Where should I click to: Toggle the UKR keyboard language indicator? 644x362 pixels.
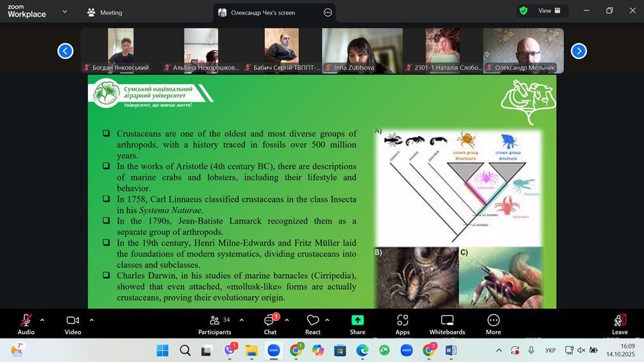(550, 350)
